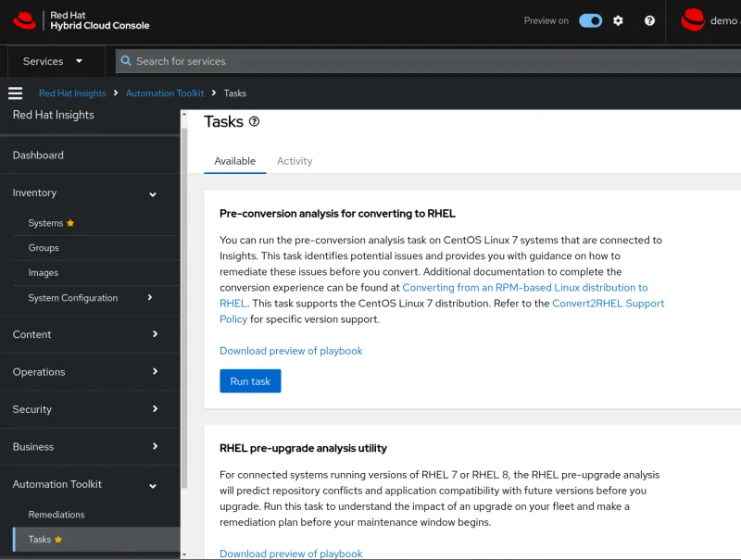Open the settings gear icon
Image resolution: width=741 pixels, height=560 pixels.
[618, 20]
